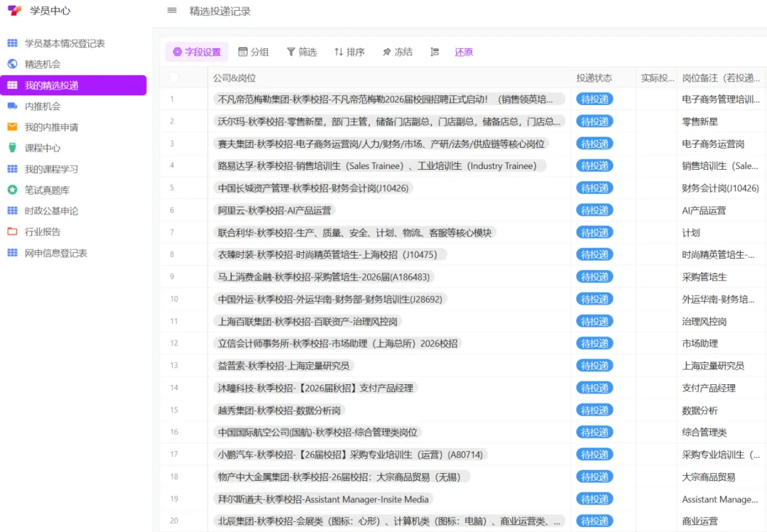The image size is (767, 532).
Task: Open the 分组 grouping options
Action: (254, 52)
